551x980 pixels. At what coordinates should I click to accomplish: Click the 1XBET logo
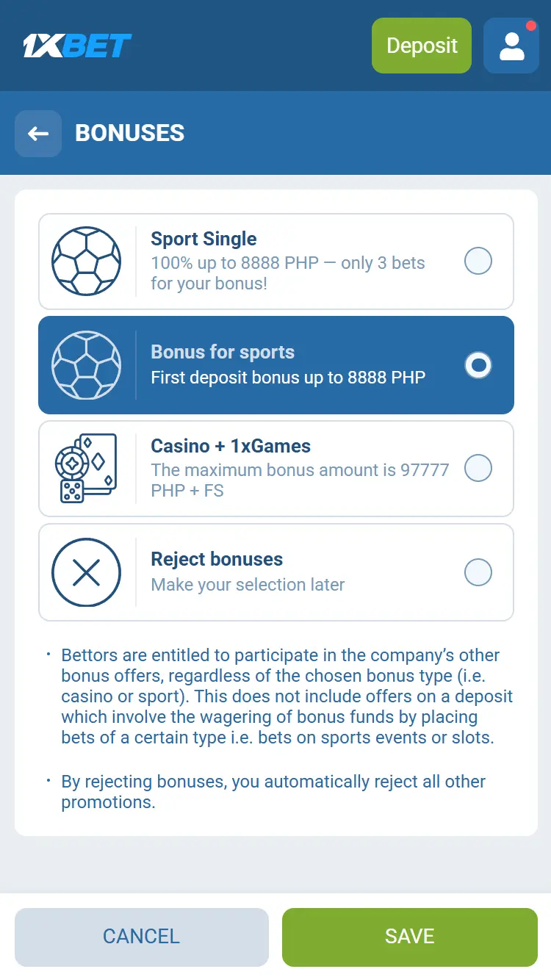click(77, 46)
